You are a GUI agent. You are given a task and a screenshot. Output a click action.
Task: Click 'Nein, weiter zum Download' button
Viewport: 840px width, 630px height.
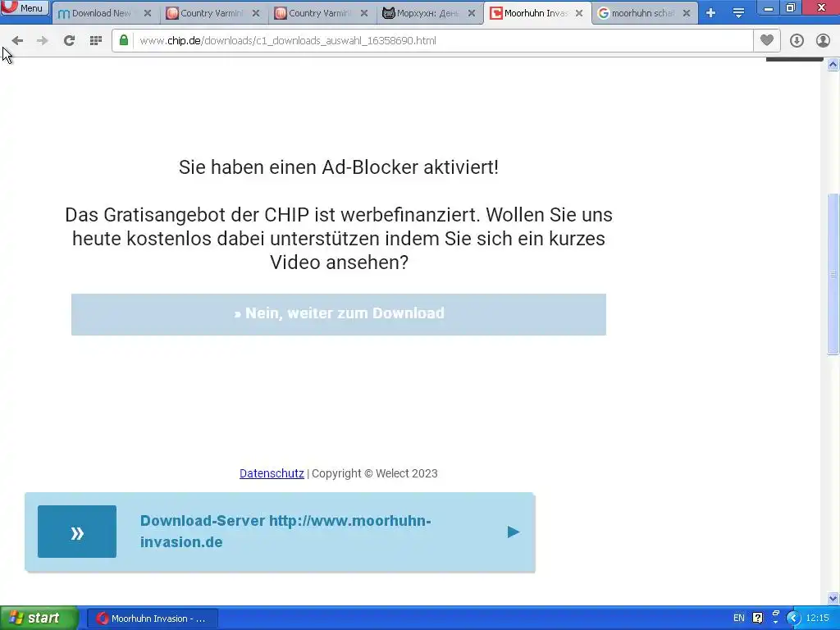[339, 314]
